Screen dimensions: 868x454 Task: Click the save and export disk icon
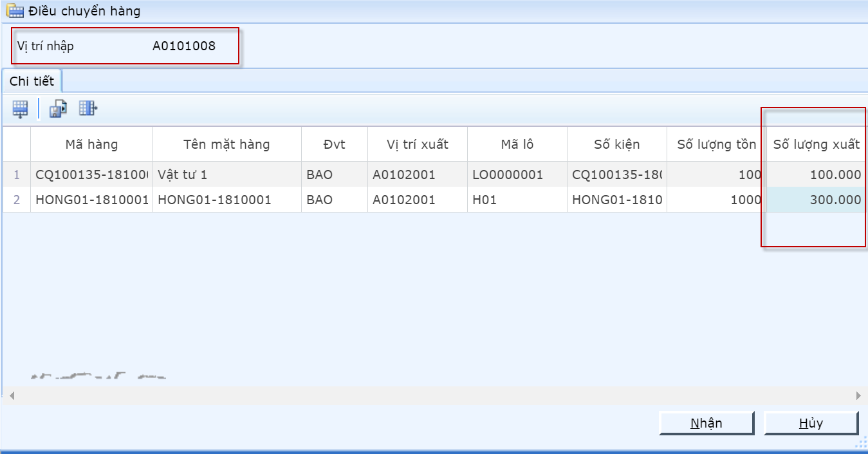[58, 109]
